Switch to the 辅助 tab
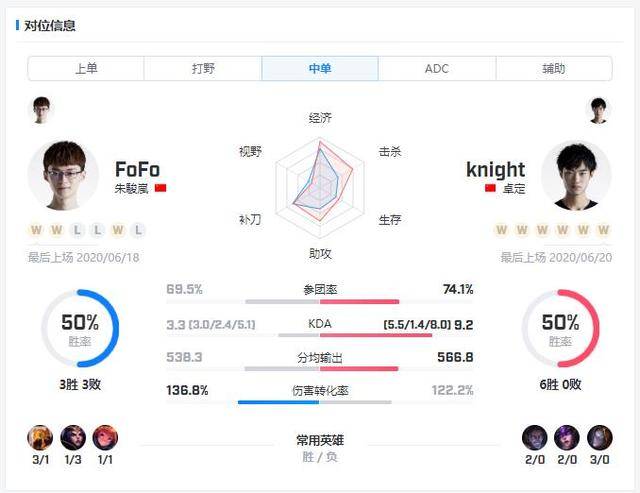The image size is (640, 493). pos(553,69)
